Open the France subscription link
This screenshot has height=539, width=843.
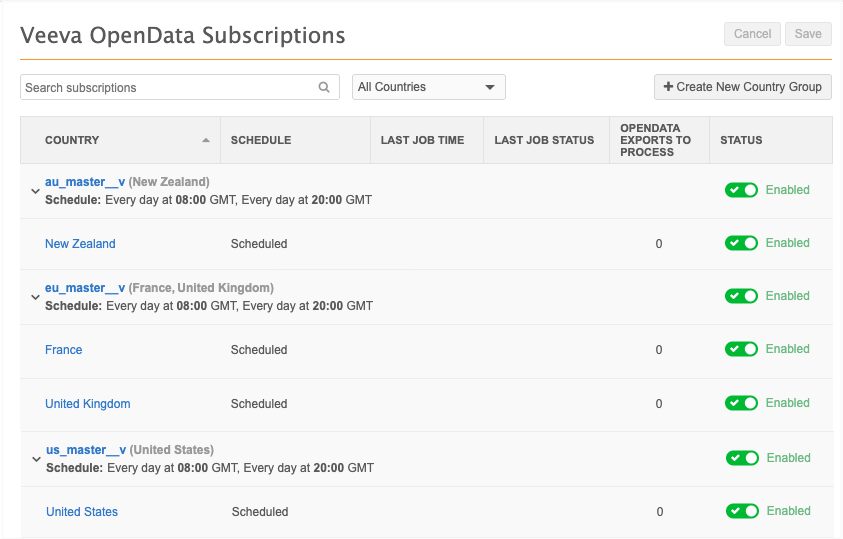click(63, 350)
